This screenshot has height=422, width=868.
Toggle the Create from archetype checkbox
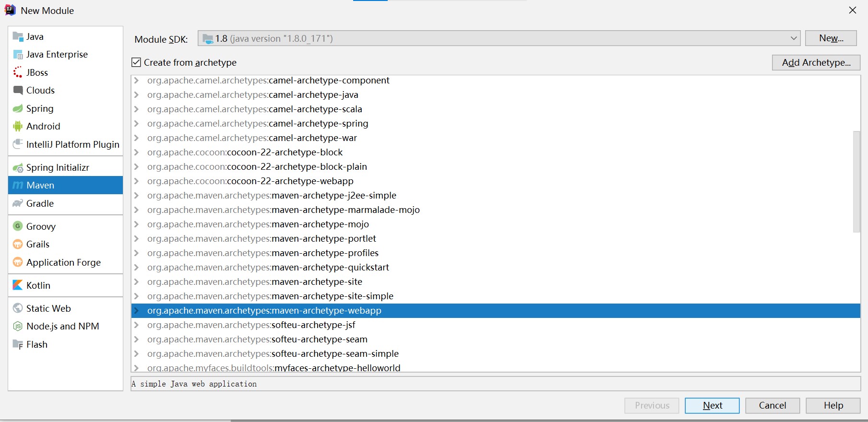click(x=136, y=62)
